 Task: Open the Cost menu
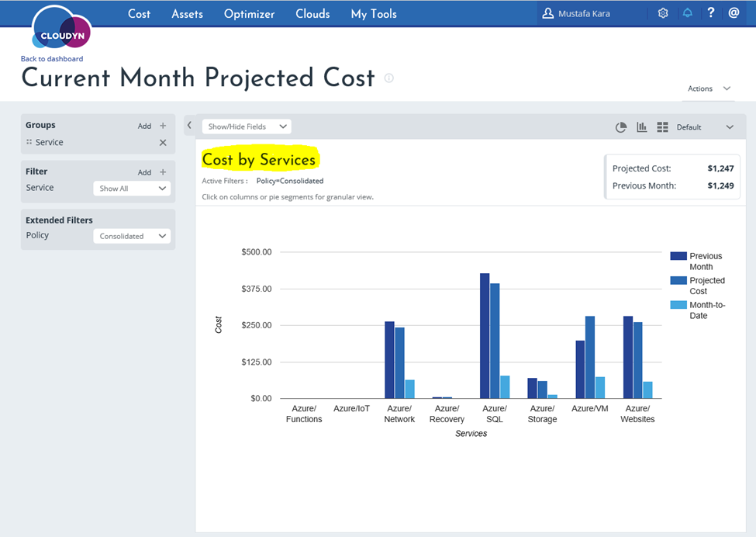point(139,13)
